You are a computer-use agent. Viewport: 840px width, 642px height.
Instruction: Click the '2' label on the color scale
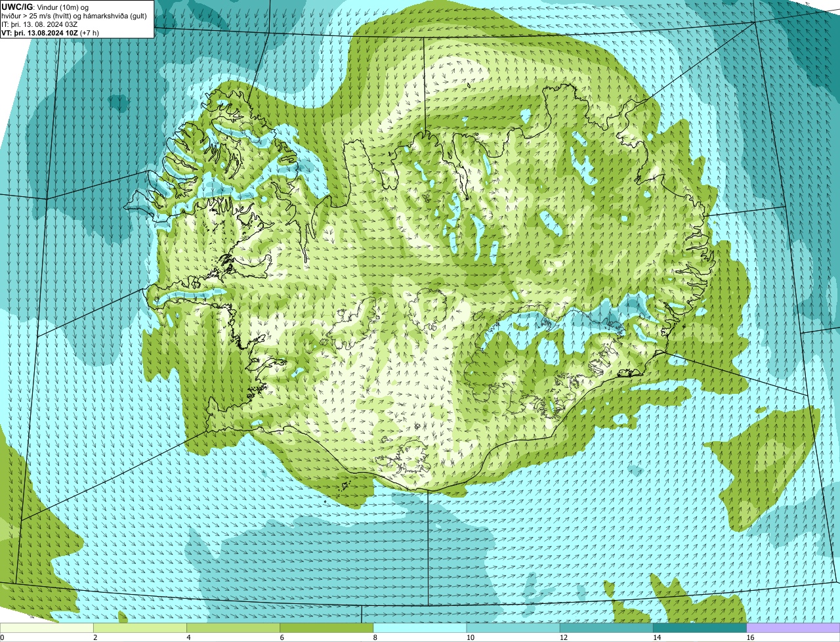point(95,637)
